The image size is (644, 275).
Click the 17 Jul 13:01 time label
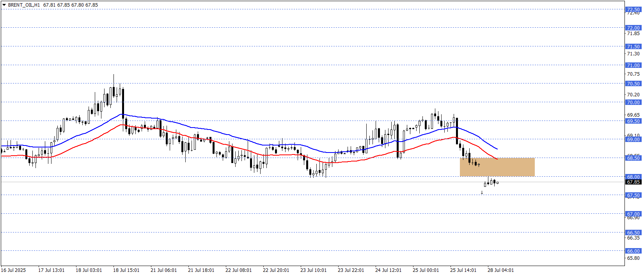51,270
